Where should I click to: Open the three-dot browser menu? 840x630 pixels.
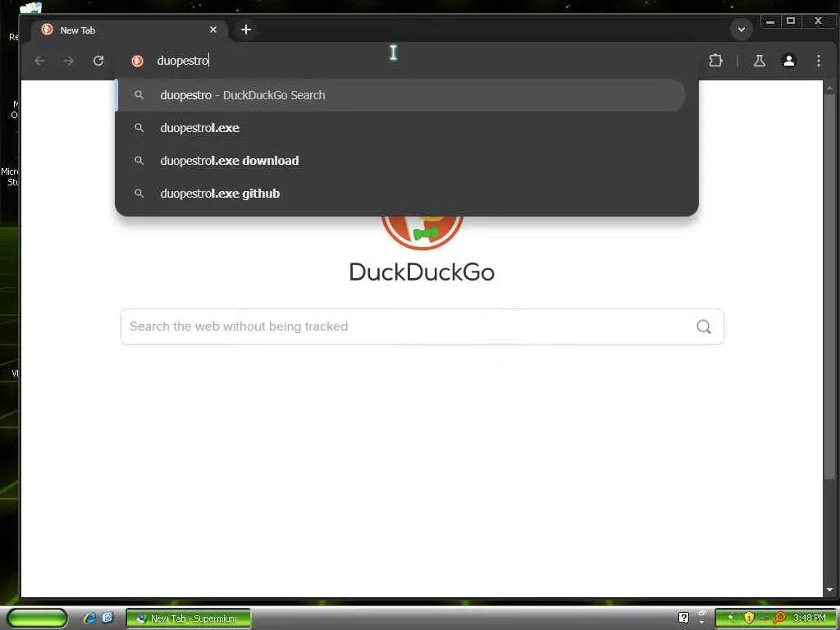[x=818, y=61]
